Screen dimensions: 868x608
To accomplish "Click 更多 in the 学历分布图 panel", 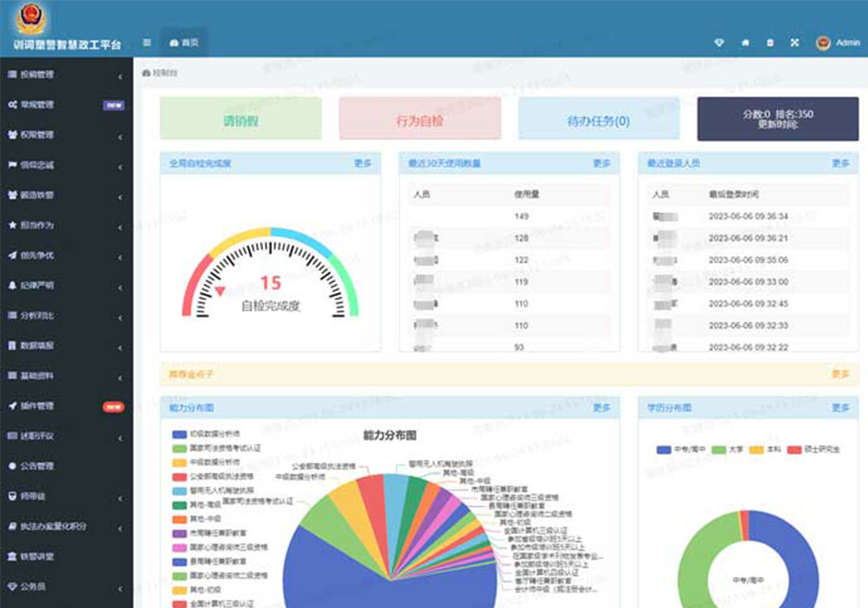I will pyautogui.click(x=840, y=408).
